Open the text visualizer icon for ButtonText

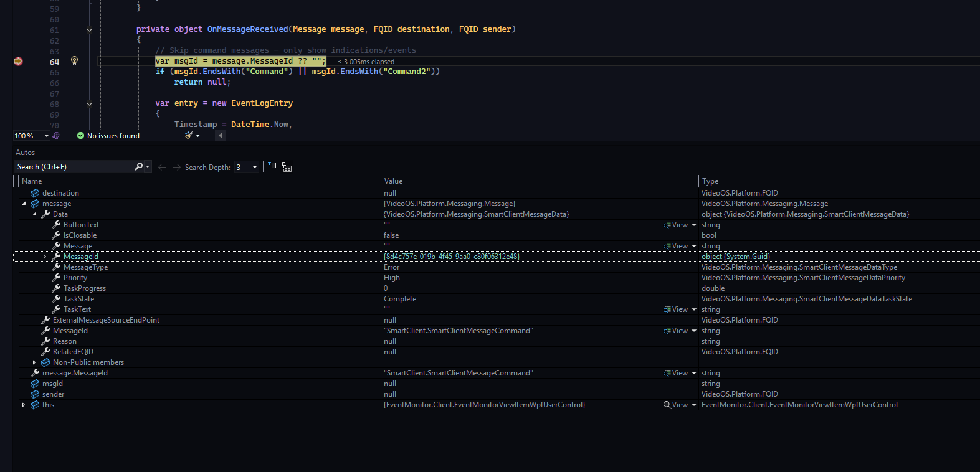click(x=667, y=225)
